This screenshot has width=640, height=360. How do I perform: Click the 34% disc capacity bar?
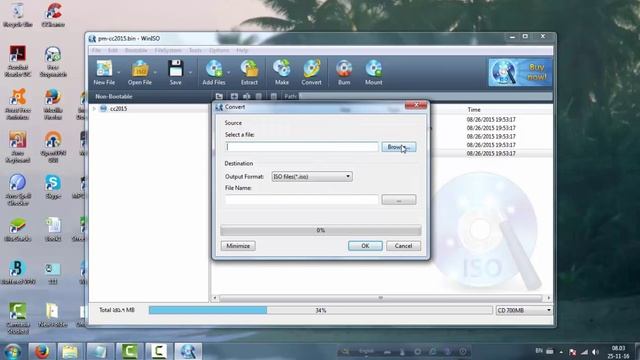(x=321, y=310)
